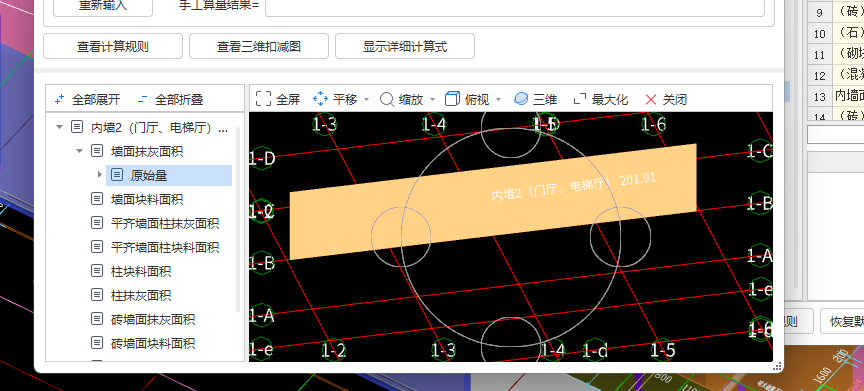864x391 pixels.
Task: Click the 恢复默 button in background window
Action: point(841,322)
